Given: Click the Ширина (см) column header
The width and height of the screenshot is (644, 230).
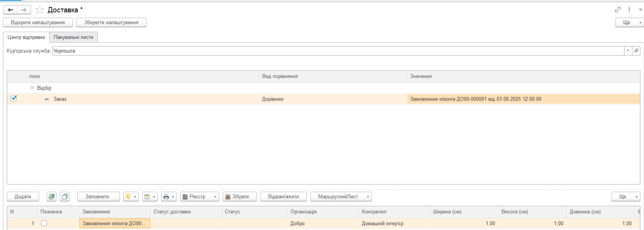Looking at the screenshot, I should point(464,212).
